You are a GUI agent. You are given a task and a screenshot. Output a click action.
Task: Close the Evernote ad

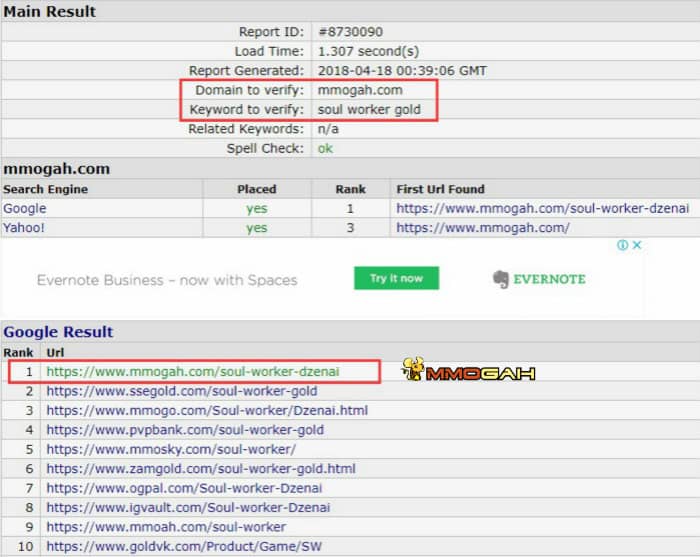coord(637,245)
